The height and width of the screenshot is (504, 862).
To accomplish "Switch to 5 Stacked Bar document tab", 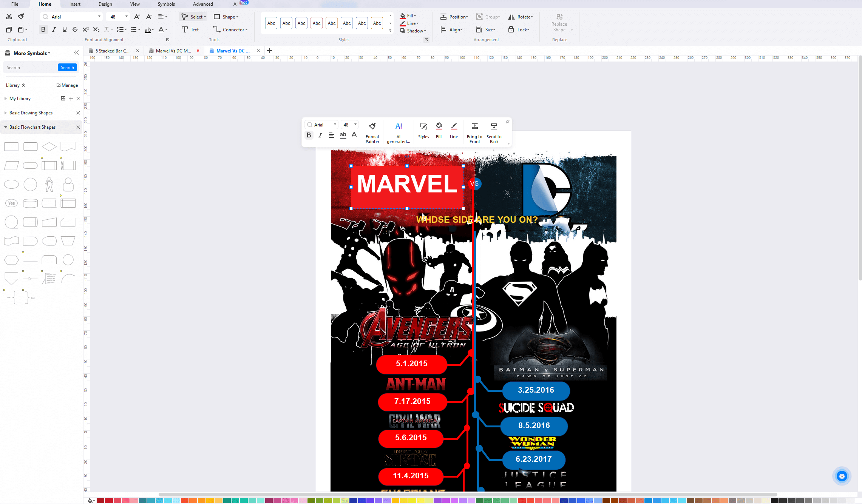I will [x=112, y=51].
